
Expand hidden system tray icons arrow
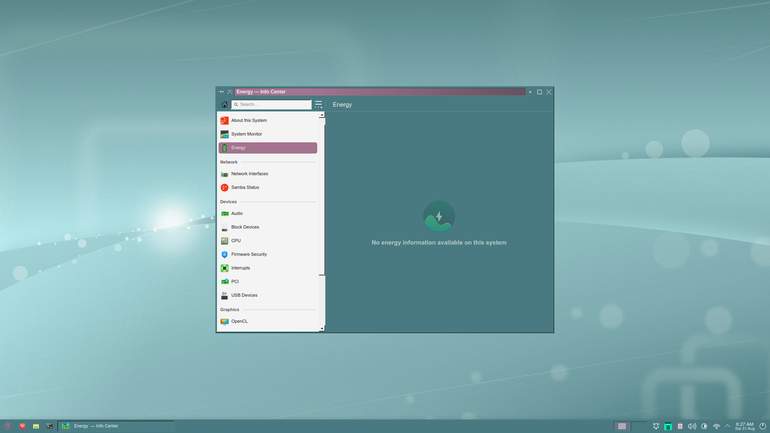pos(728,426)
